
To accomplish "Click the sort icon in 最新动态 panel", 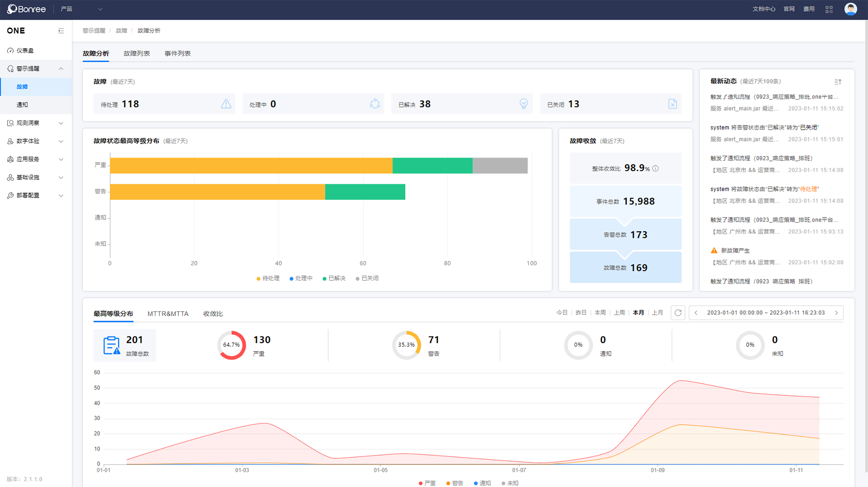I will coord(837,82).
